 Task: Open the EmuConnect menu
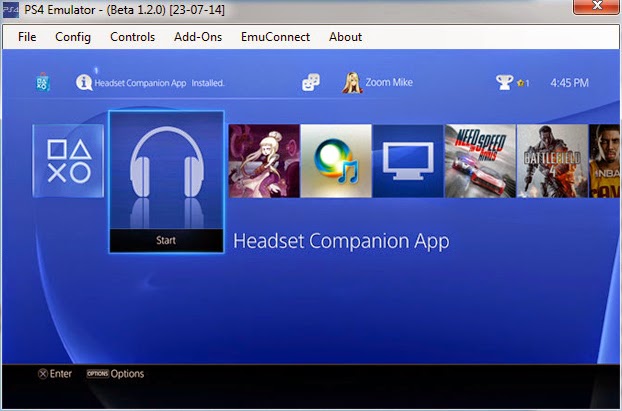click(x=275, y=37)
